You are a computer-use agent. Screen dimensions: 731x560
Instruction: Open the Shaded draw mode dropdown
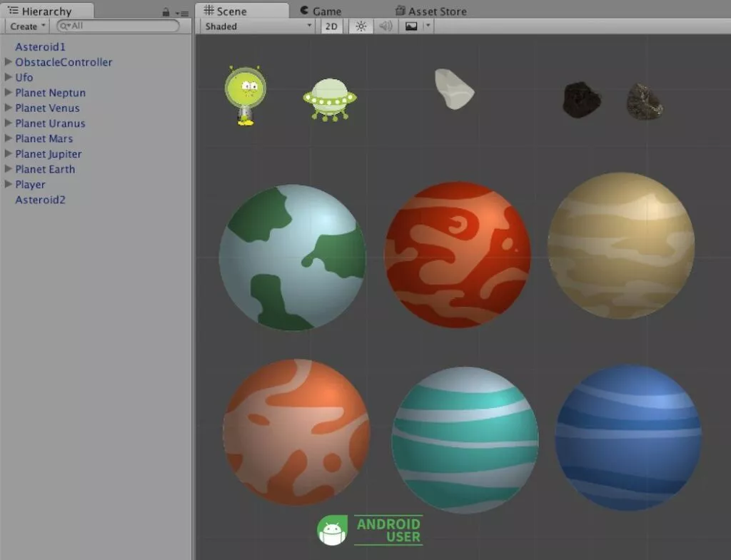click(x=258, y=26)
